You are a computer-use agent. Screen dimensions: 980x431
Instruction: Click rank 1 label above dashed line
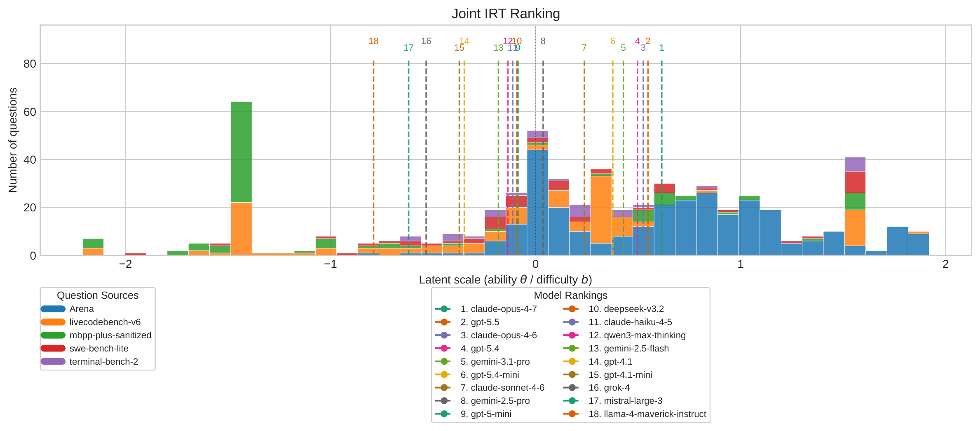662,48
